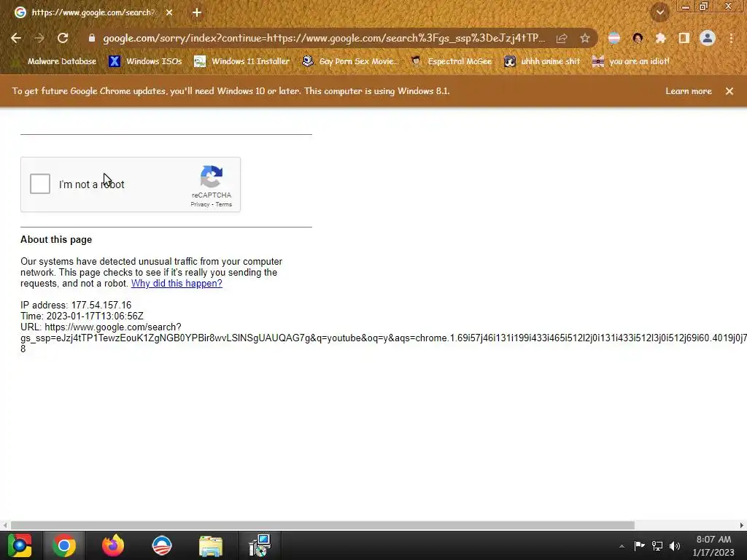Close the Google search tab
This screenshot has width=747, height=560.
tap(169, 13)
